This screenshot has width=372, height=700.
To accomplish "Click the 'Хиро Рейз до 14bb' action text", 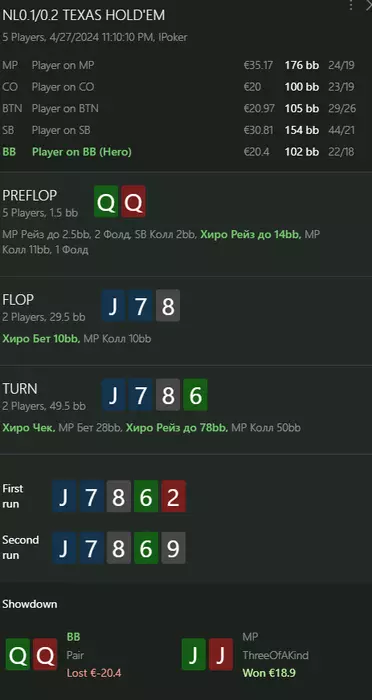I will point(251,234).
